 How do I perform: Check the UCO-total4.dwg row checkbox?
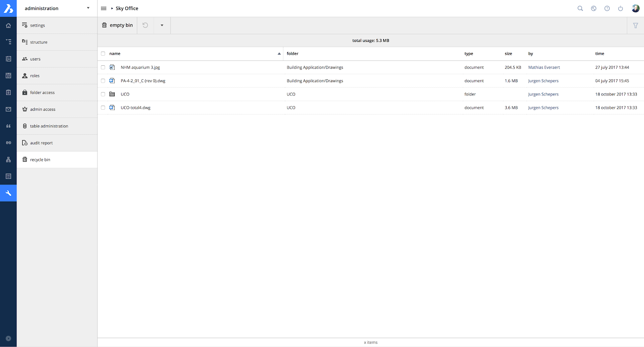click(103, 108)
